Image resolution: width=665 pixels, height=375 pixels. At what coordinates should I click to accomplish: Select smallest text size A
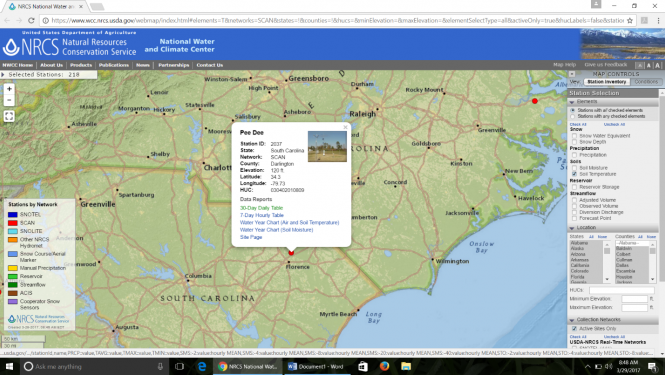640,65
